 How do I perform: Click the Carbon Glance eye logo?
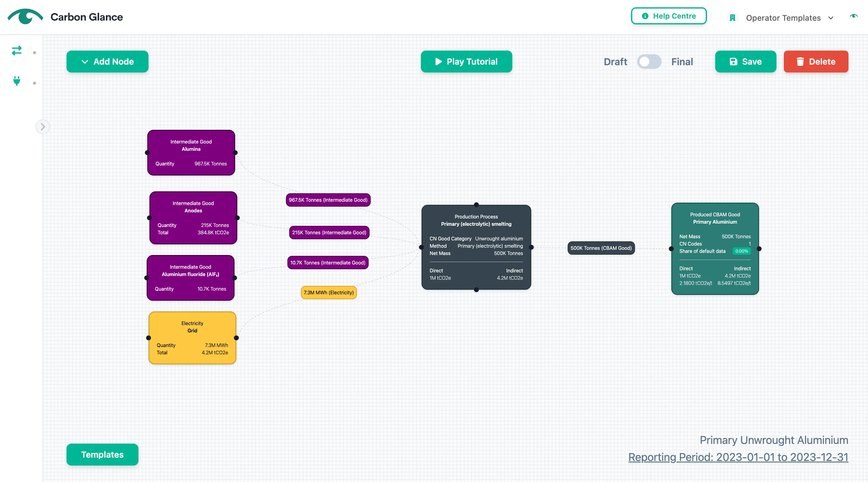pos(25,16)
